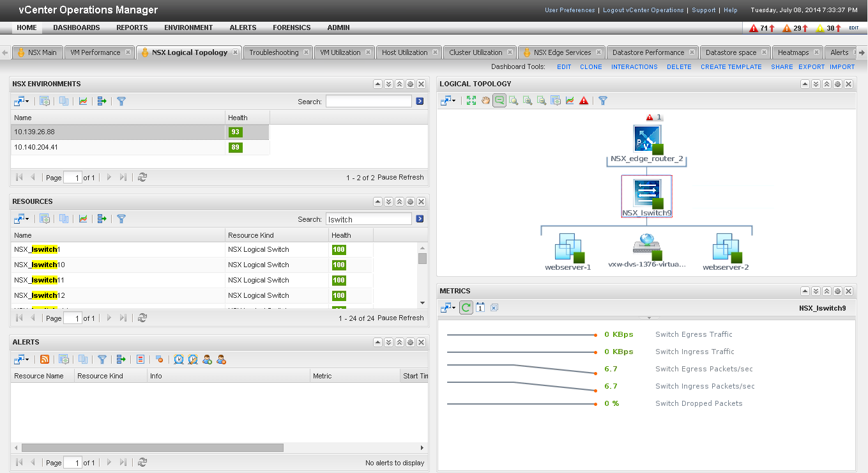Click chart icon in NSX Environments toolbar

(83, 101)
